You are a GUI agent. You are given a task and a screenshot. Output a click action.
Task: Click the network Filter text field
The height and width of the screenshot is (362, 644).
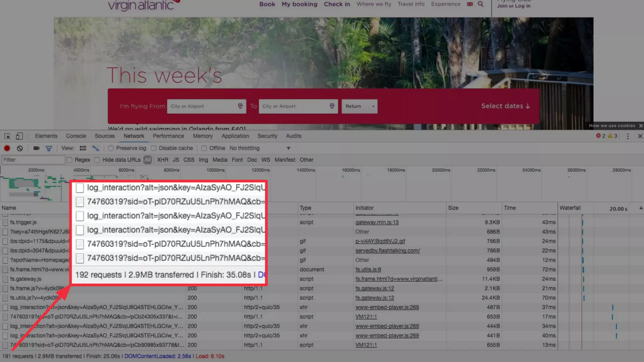point(33,160)
